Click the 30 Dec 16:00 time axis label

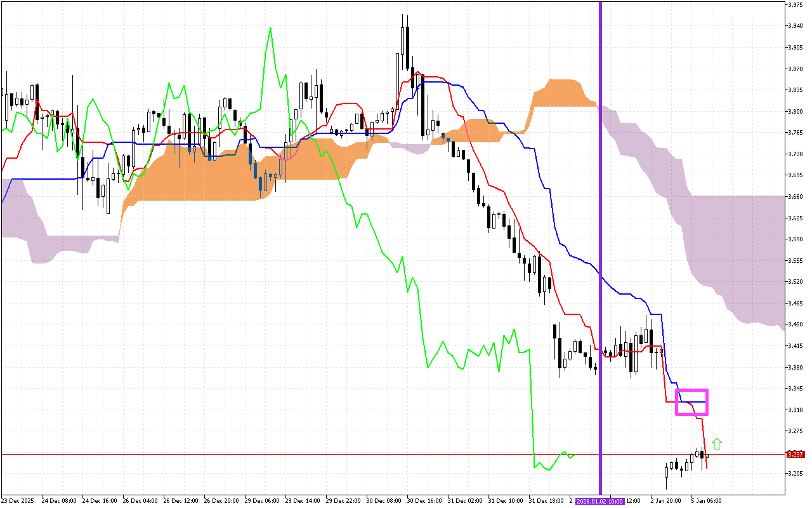(424, 501)
